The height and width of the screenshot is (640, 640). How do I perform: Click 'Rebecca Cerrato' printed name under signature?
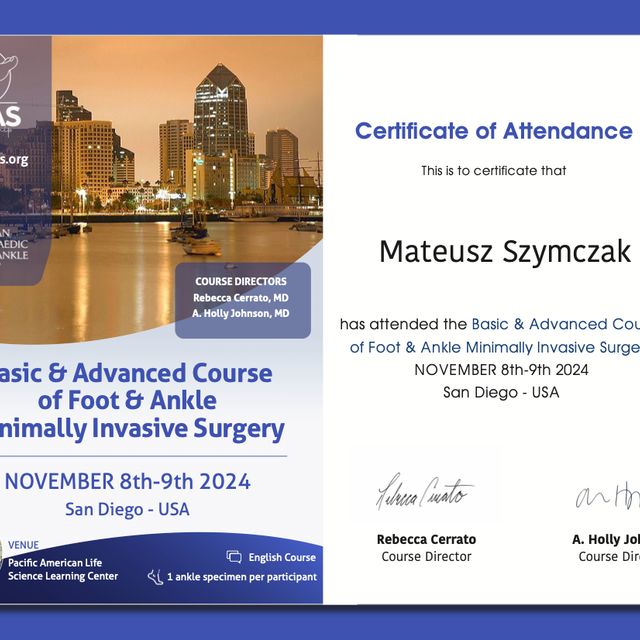pyautogui.click(x=426, y=539)
